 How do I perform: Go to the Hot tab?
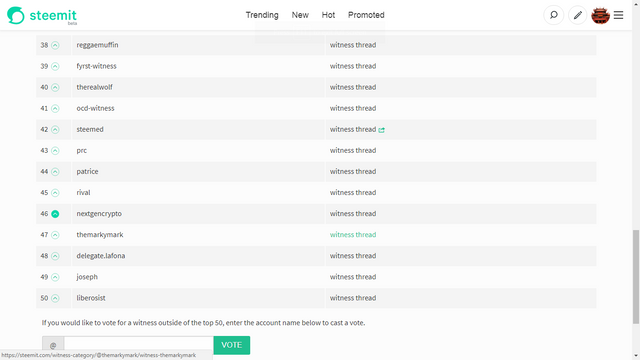coord(328,15)
